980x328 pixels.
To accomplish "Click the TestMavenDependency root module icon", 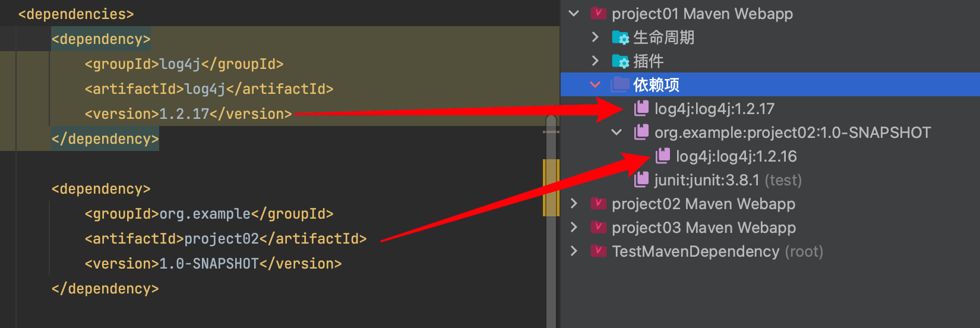I will 599,251.
